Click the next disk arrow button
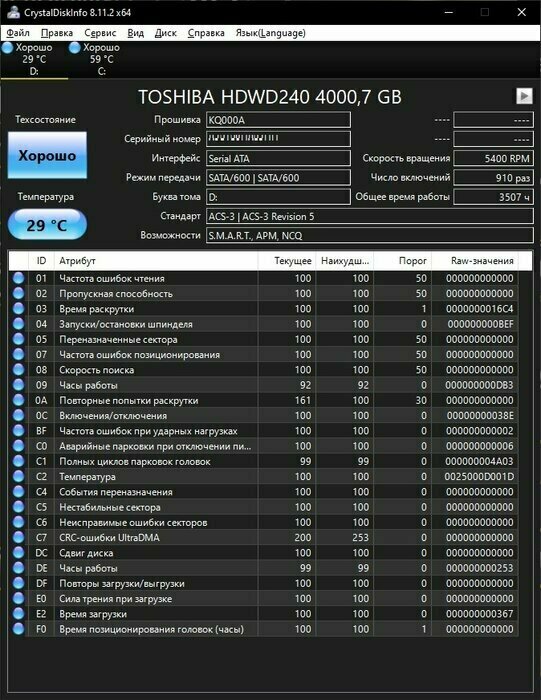This screenshot has height=700, width=541. pyautogui.click(x=524, y=96)
